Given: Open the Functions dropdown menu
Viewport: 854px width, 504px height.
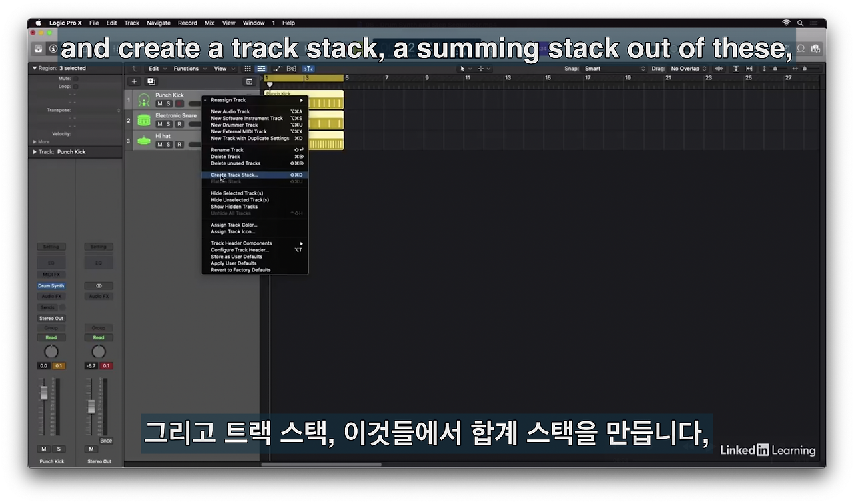Looking at the screenshot, I should 189,69.
